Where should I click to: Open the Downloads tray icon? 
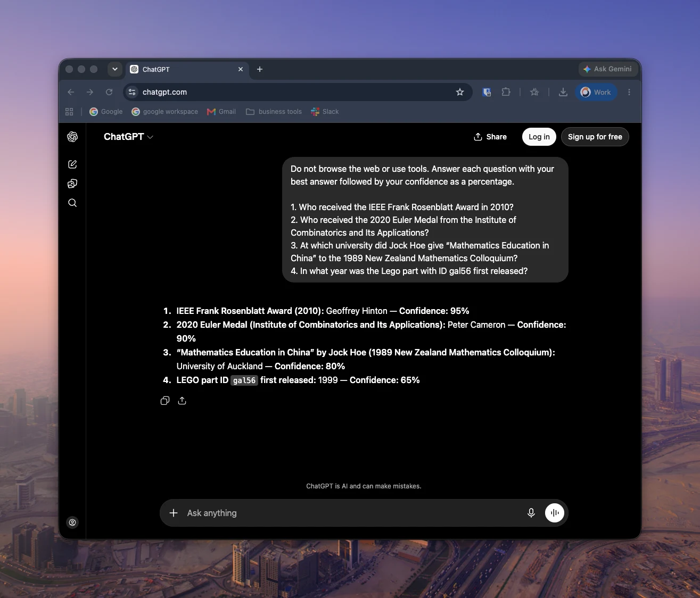[x=563, y=92]
